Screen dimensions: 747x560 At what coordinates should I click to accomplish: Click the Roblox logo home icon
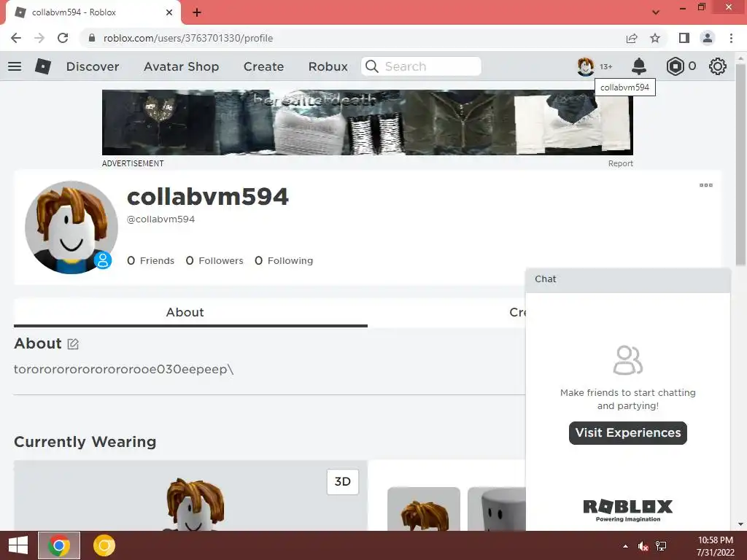click(43, 66)
